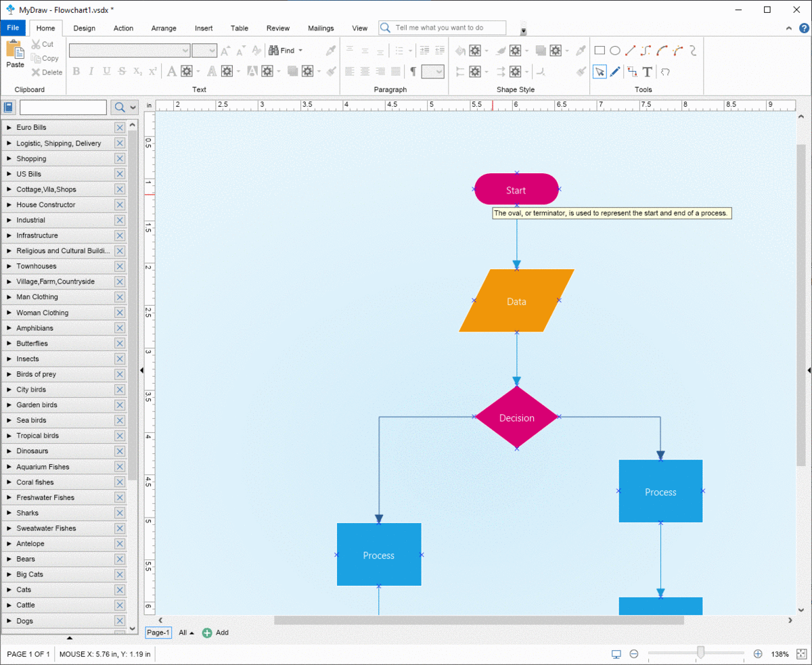Click the Text group eyedropper icon

coord(330,51)
